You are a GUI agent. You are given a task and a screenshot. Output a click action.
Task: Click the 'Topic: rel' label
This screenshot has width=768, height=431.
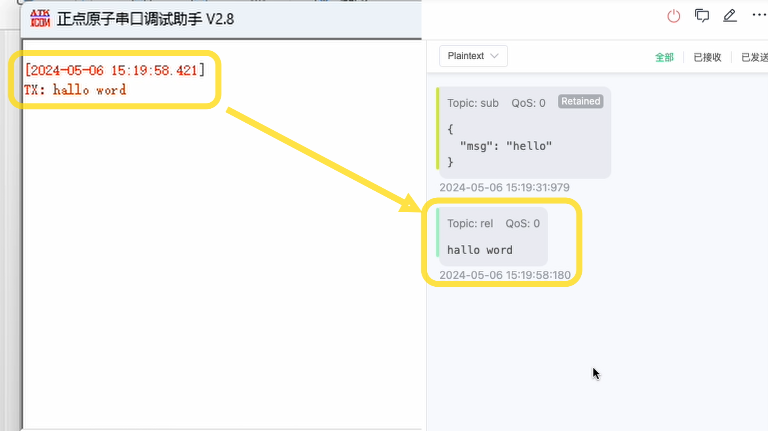470,224
